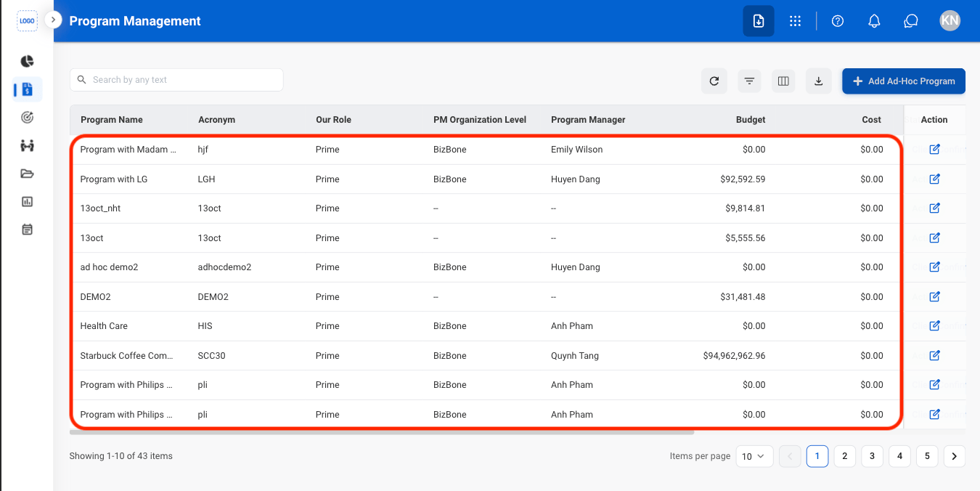Expand the sidebar with the chevron button
The image size is (980, 491).
(53, 20)
